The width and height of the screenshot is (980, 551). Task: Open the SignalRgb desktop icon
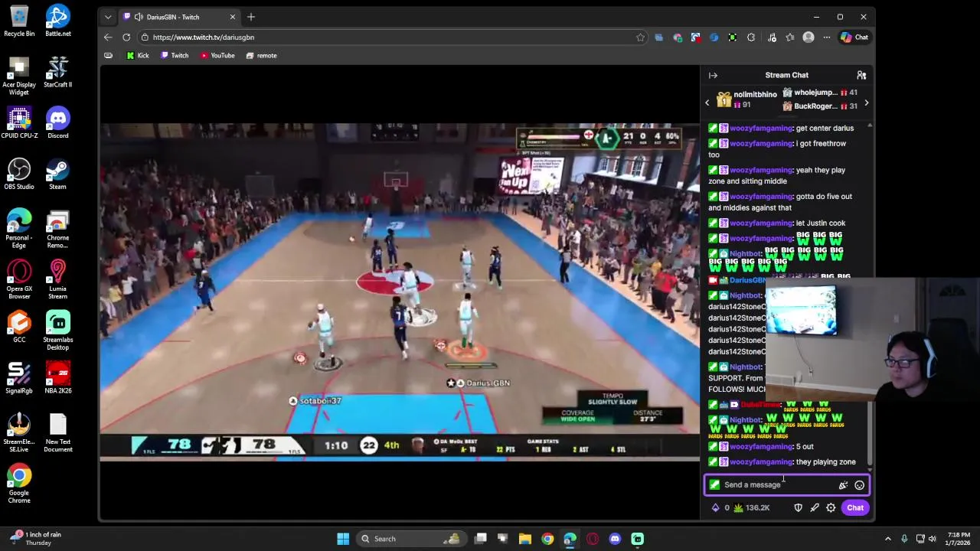click(x=19, y=378)
